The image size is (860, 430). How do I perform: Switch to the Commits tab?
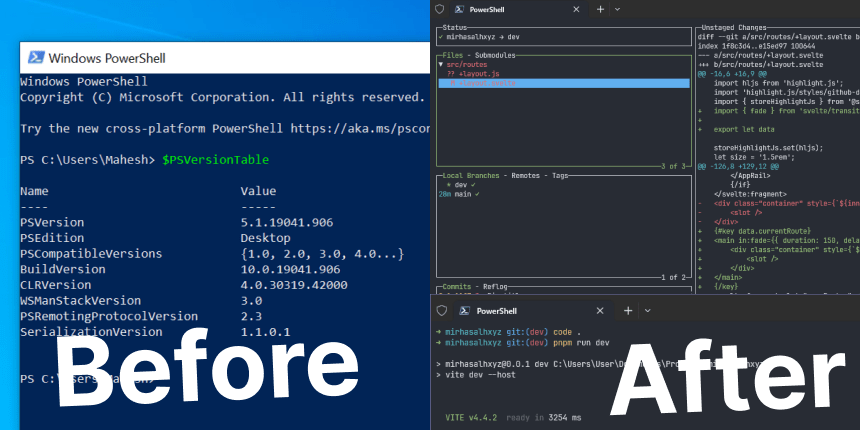[456, 287]
